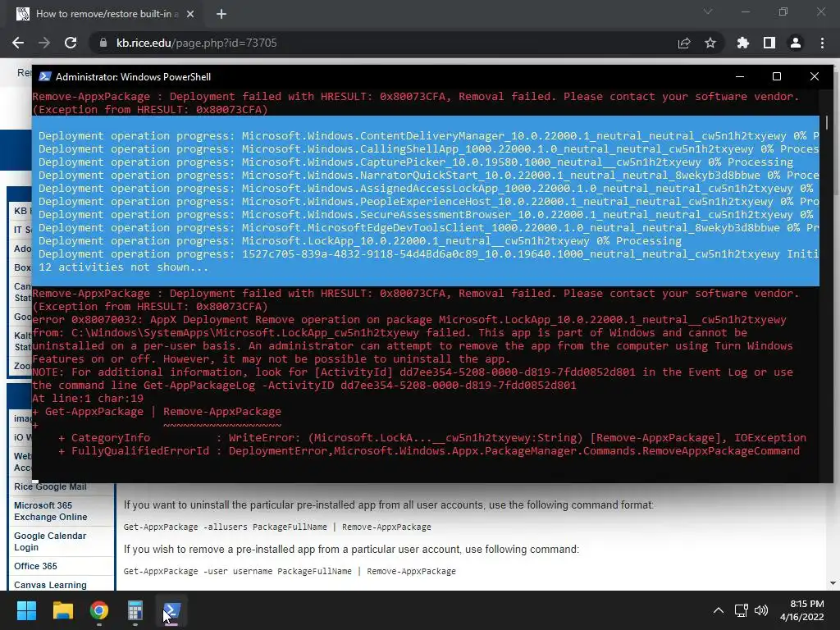The width and height of the screenshot is (840, 630).
Task: Open Canvas Learning sidebar link
Action: (x=50, y=584)
